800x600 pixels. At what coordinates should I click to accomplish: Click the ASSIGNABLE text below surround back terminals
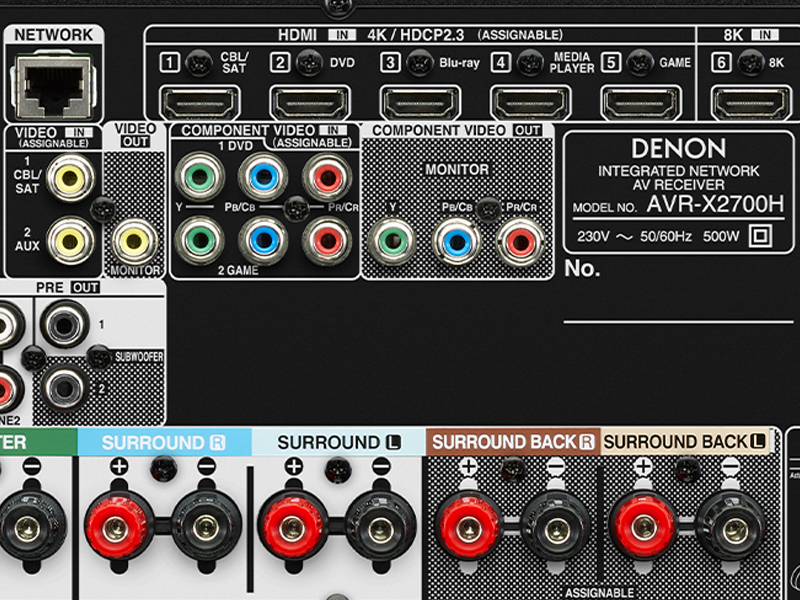tap(599, 593)
